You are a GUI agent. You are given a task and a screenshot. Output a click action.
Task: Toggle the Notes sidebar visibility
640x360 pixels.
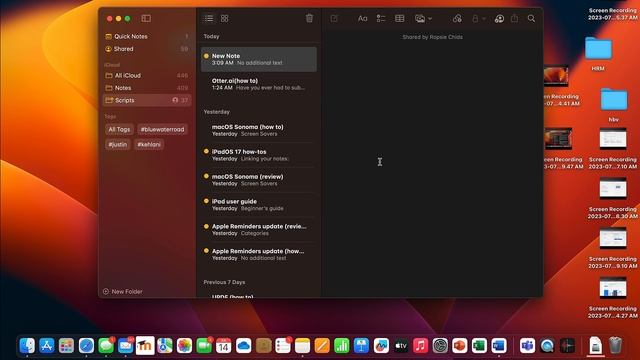[x=146, y=18]
